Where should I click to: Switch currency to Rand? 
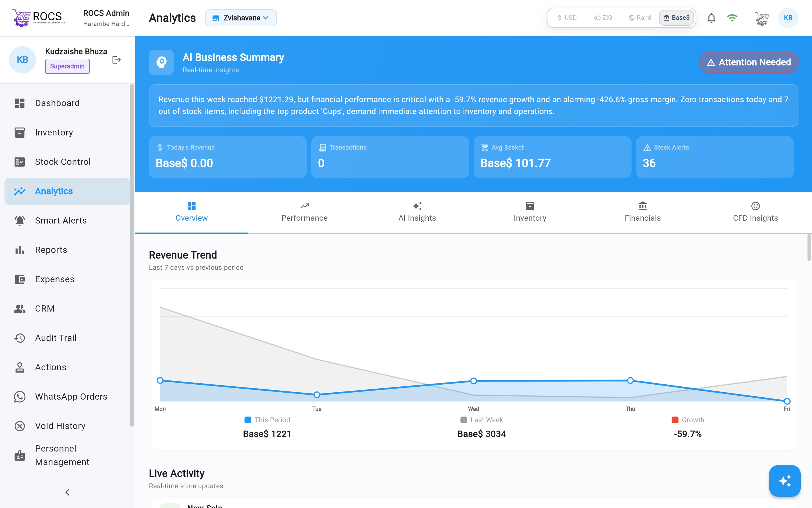[640, 18]
